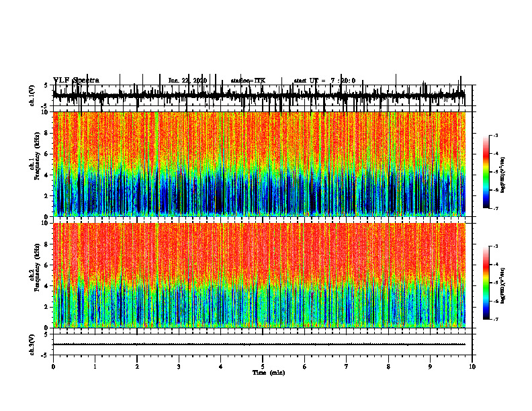
Task: Click the time axis tick label "1"
Action: coord(95,367)
